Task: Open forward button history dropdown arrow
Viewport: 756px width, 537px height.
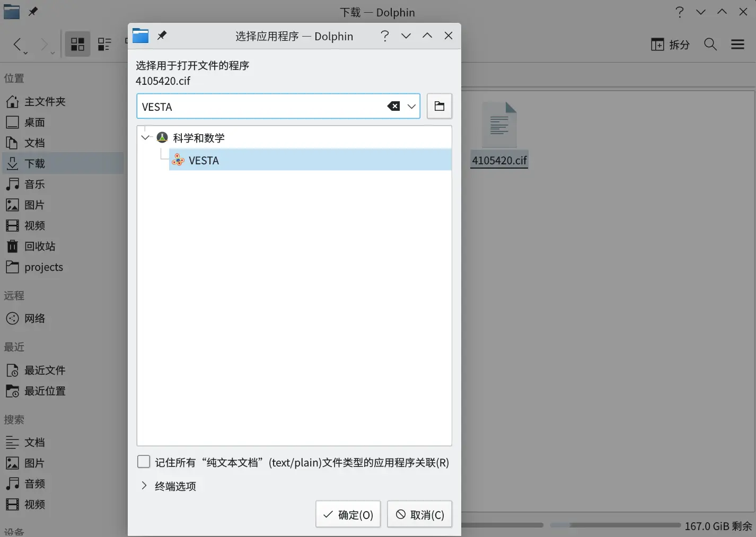Action: click(52, 53)
